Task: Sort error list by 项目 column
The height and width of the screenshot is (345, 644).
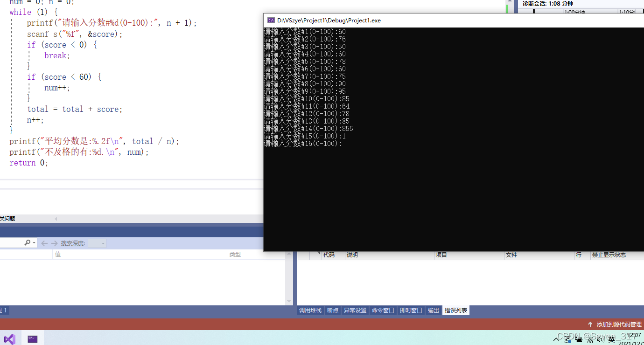Action: 441,255
